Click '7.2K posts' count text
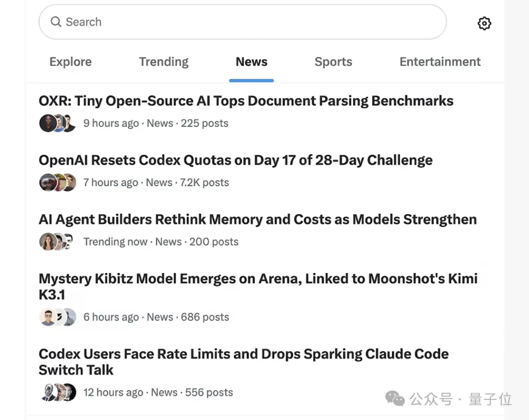Screen dimensions: 529x420 (x=204, y=182)
